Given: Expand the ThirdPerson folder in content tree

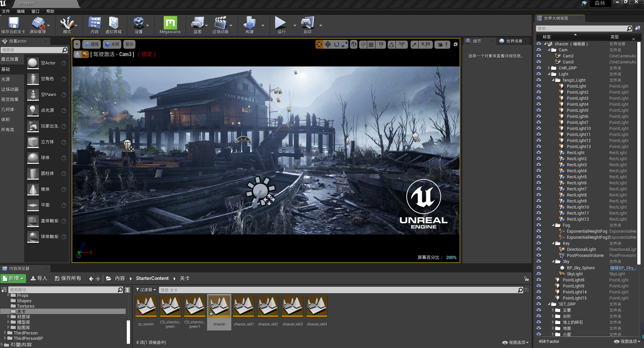Looking at the screenshot, I should point(5,333).
